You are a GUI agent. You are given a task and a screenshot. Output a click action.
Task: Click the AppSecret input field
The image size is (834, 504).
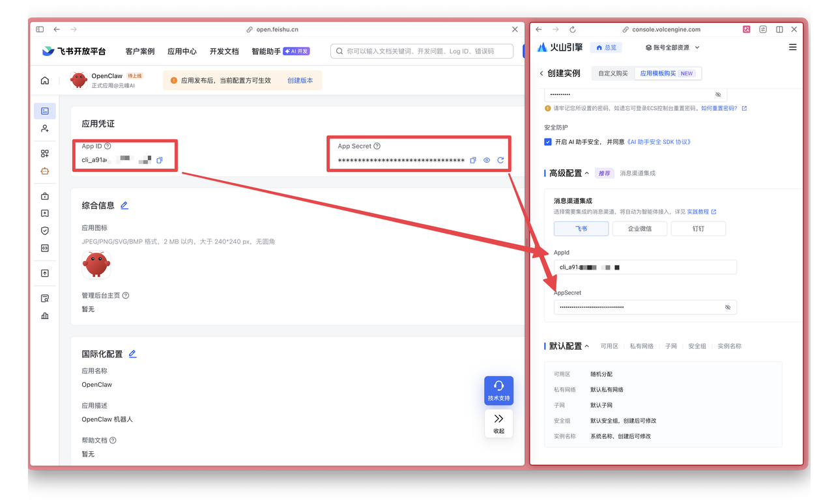coord(645,307)
